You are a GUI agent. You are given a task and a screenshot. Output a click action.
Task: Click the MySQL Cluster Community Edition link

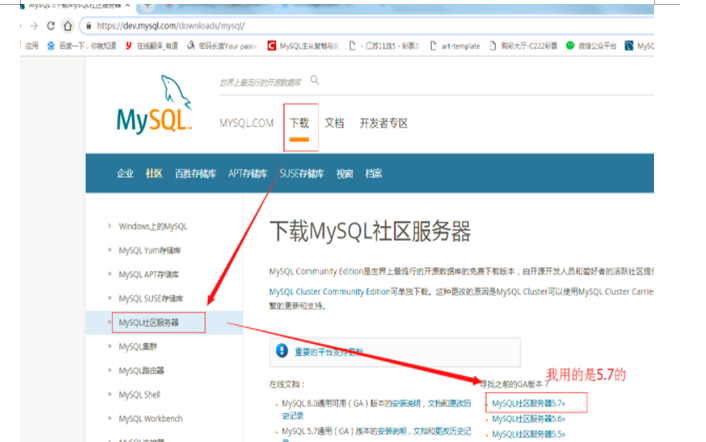click(330, 292)
